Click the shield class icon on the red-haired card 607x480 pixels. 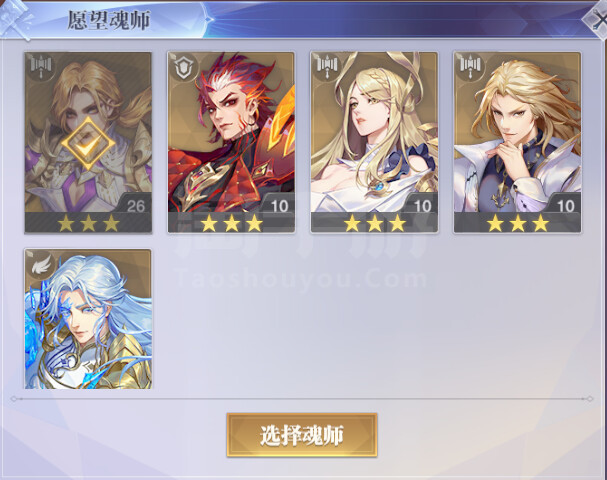point(183,67)
